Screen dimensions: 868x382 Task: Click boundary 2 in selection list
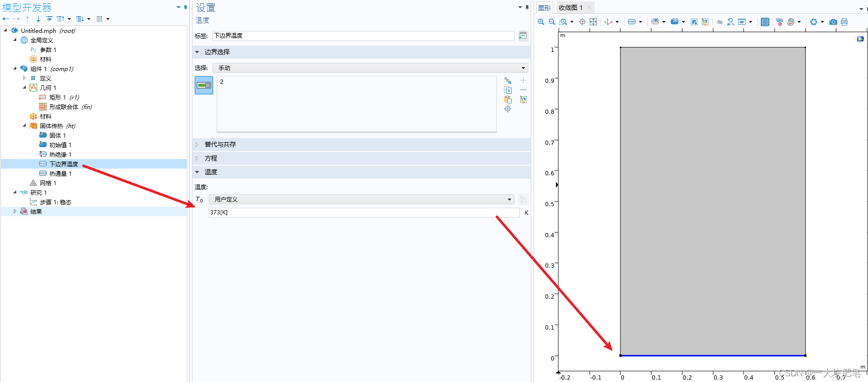(222, 82)
